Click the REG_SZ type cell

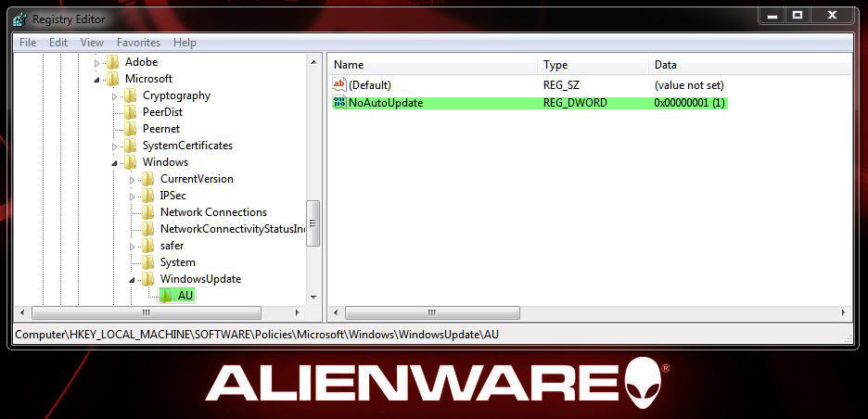coord(561,84)
